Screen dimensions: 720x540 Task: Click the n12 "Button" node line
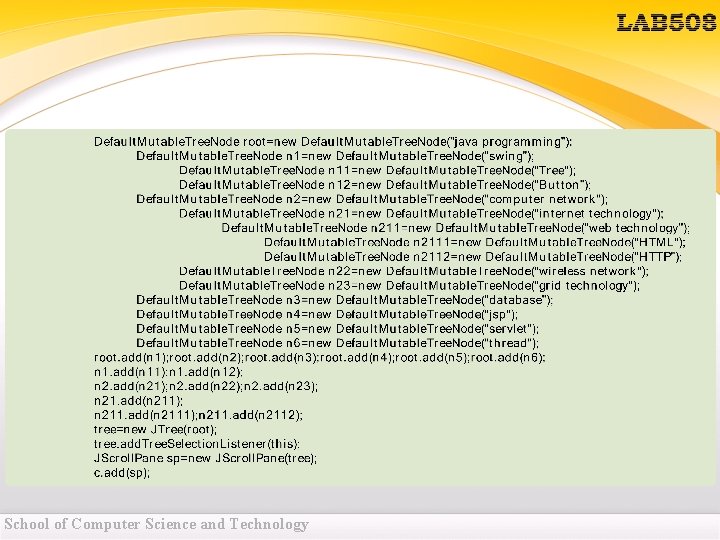(385, 185)
